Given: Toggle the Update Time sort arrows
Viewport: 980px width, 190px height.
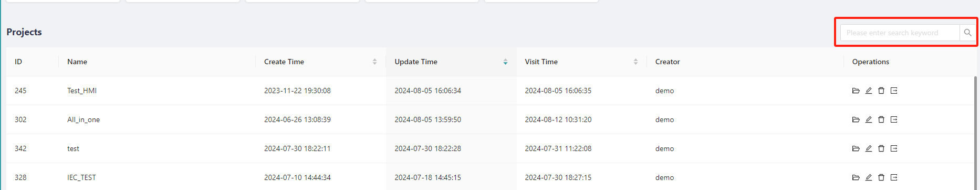Looking at the screenshot, I should [x=505, y=62].
